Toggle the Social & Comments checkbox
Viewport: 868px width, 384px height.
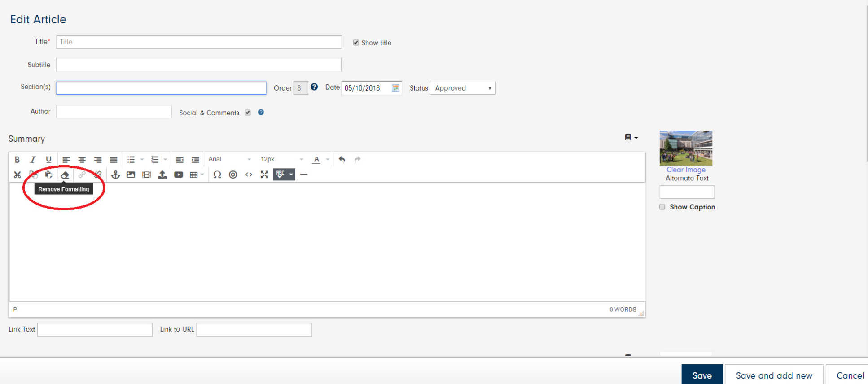pos(248,113)
